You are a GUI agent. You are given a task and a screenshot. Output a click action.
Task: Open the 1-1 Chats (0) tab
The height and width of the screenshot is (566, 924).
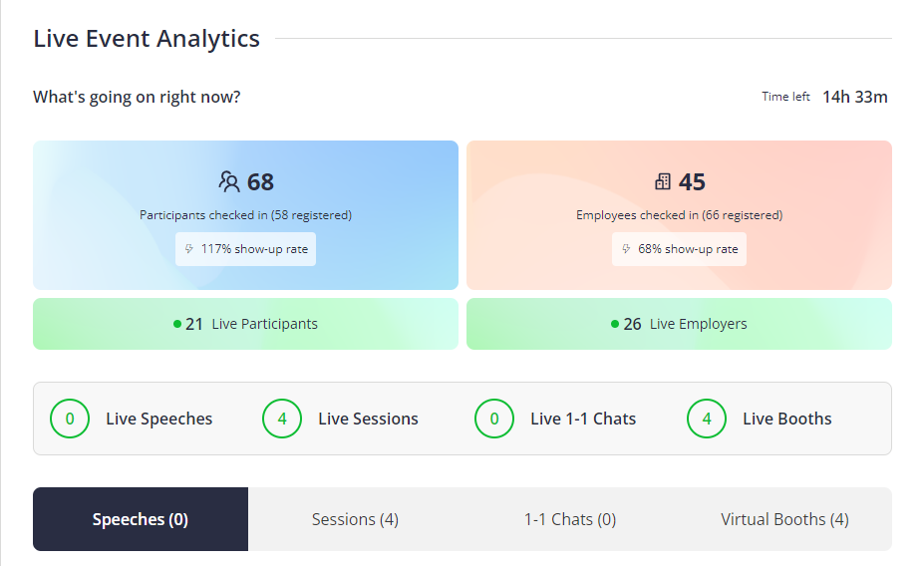570,519
